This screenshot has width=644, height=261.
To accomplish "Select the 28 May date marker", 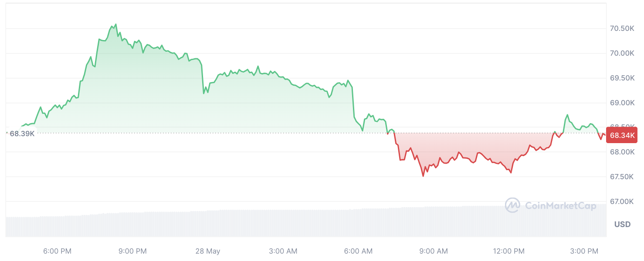I will click(208, 251).
